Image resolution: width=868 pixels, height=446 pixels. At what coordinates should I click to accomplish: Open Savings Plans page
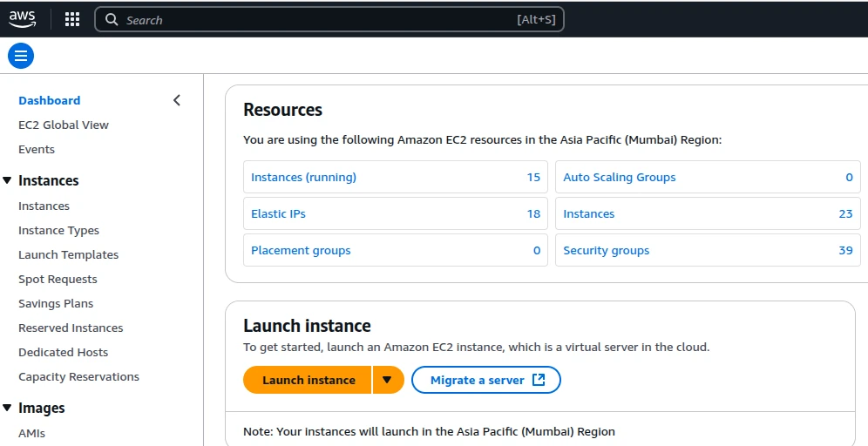(56, 303)
